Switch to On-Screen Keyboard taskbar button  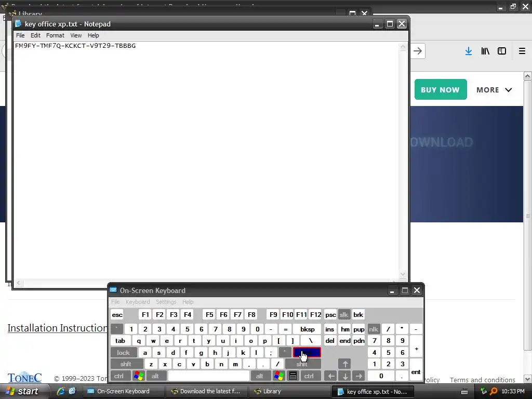click(x=123, y=391)
